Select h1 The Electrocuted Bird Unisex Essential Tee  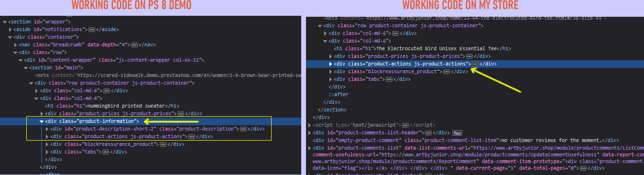422,48
